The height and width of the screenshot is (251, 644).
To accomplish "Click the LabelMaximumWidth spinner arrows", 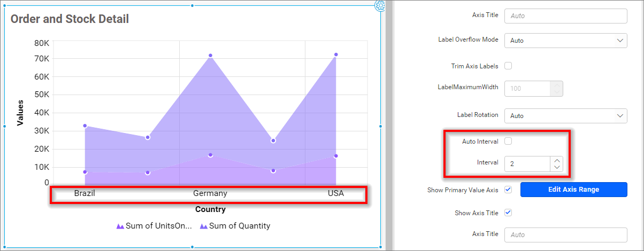I will [x=557, y=89].
